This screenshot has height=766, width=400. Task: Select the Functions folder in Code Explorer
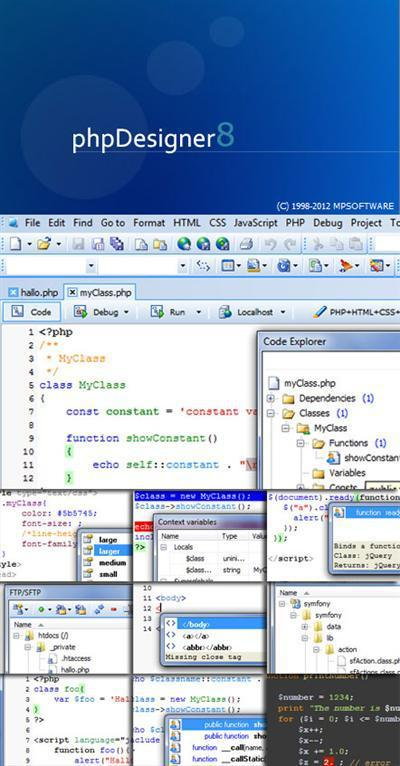(x=348, y=443)
